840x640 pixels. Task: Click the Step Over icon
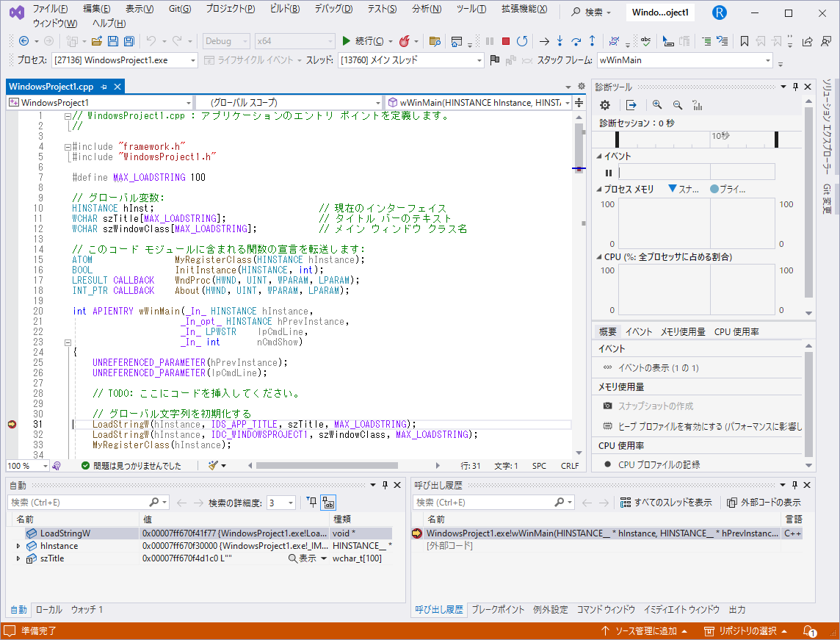[576, 40]
